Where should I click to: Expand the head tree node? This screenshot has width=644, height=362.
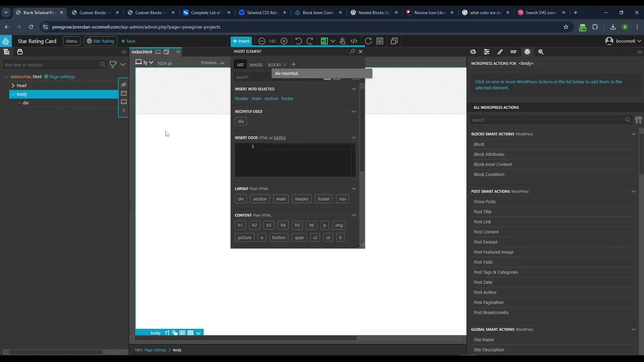[13, 85]
